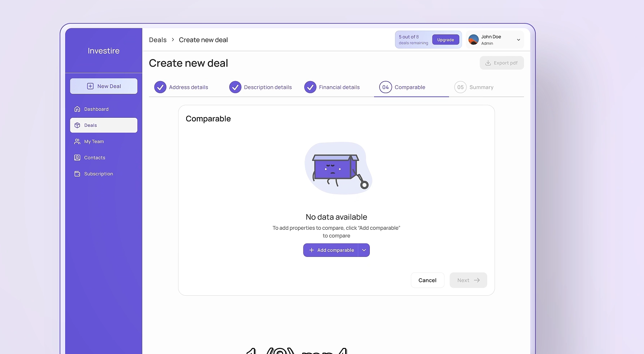Click the Export pdf download icon
Image resolution: width=644 pixels, height=354 pixels.
click(488, 63)
